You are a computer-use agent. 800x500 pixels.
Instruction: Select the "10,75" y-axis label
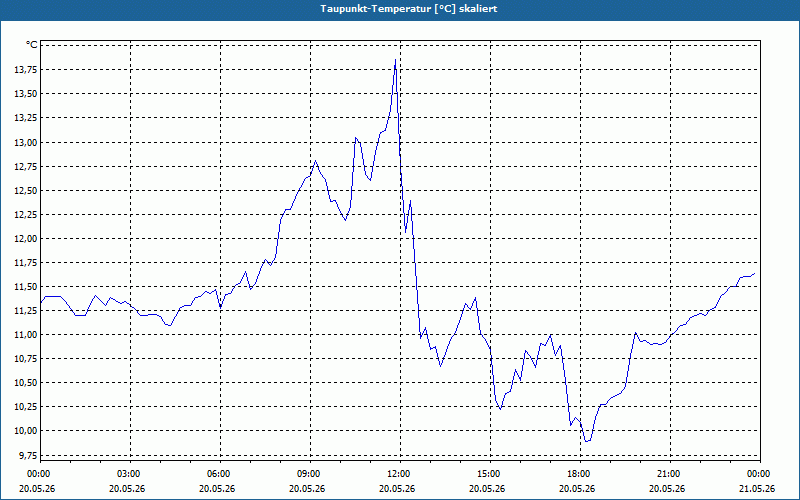[26, 358]
